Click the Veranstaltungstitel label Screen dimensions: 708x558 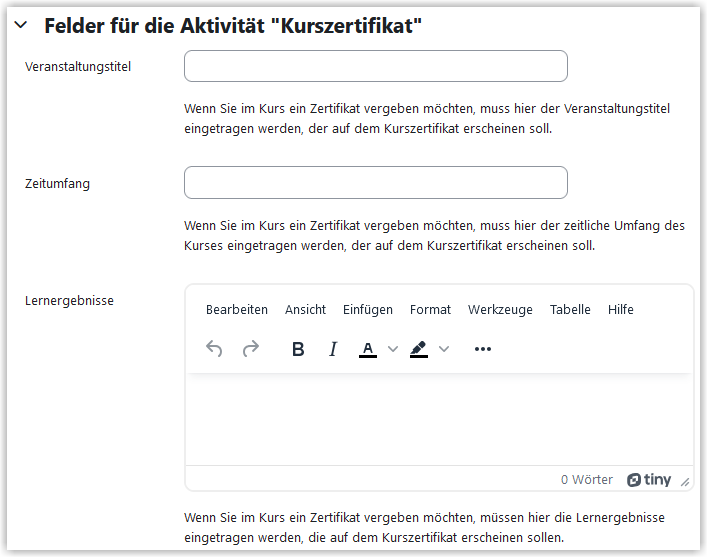coord(78,67)
